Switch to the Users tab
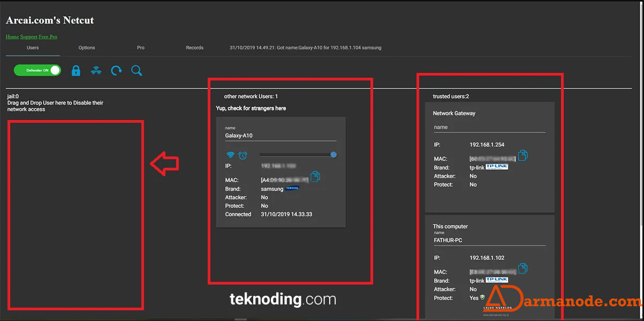 click(33, 48)
